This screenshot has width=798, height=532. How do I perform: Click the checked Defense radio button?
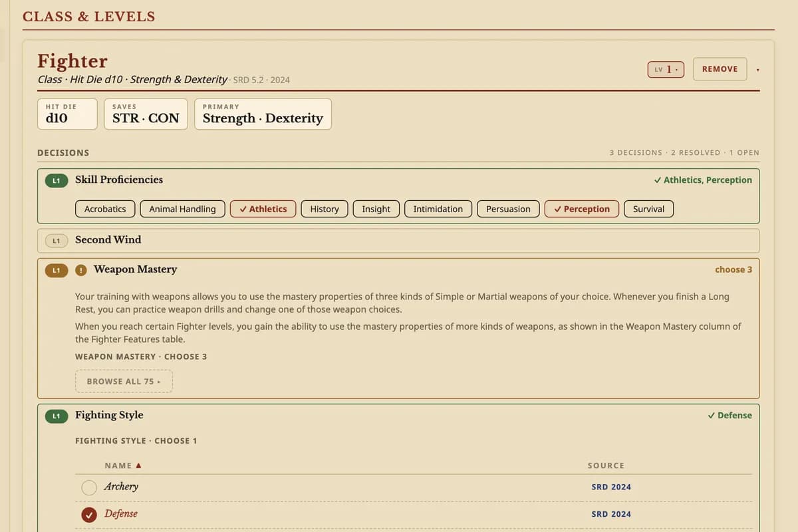[x=89, y=515]
